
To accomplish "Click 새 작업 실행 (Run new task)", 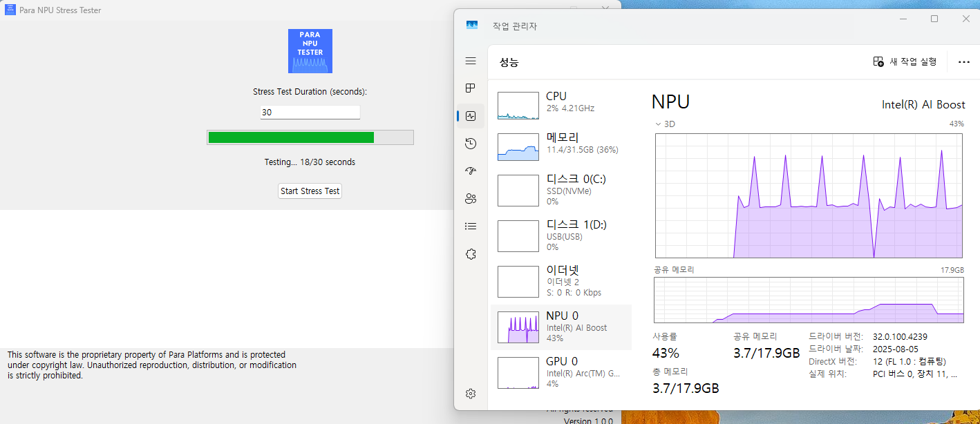I will (905, 62).
